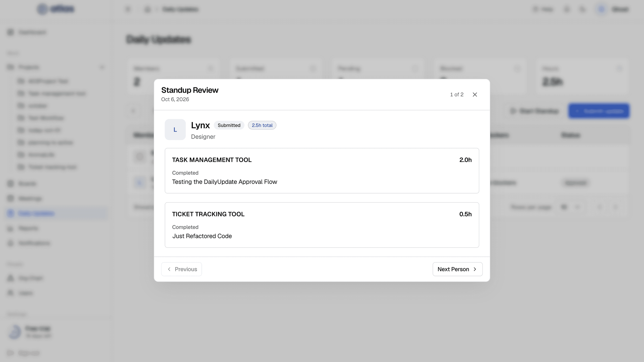The height and width of the screenshot is (362, 644).
Task: Close the Standup Review dialog
Action: tap(475, 95)
